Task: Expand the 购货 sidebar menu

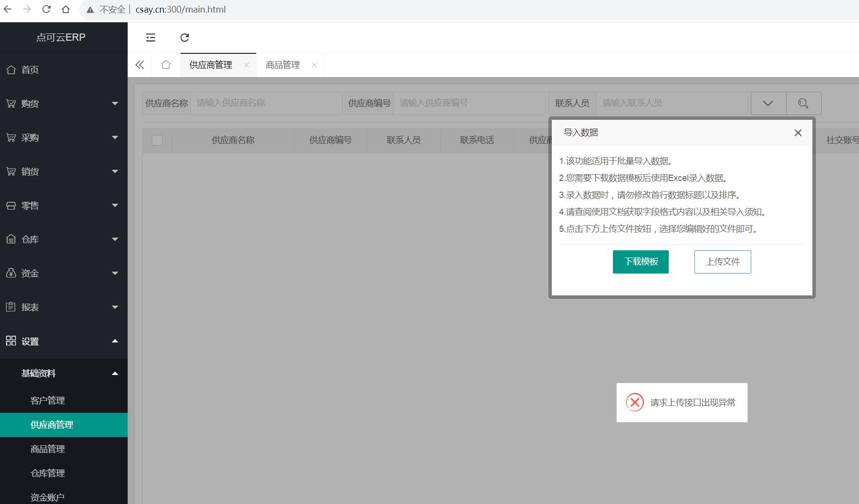Action: 64,104
